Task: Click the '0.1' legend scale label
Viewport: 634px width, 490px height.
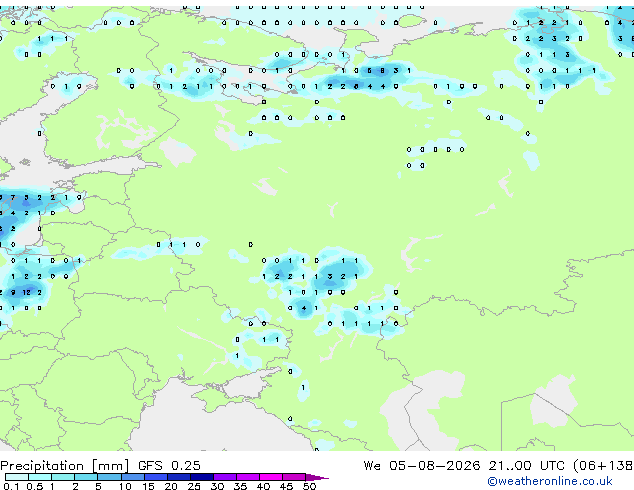Action: click(11, 486)
